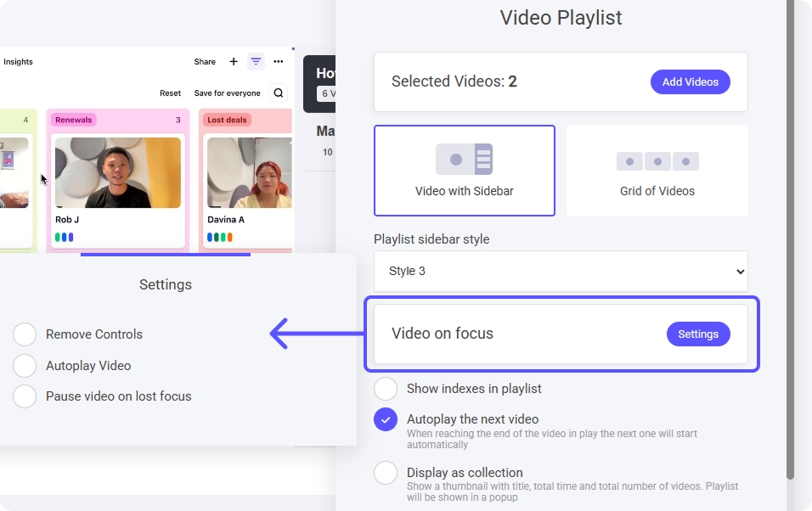
Task: Open Video on focus Settings button
Action: tap(697, 334)
